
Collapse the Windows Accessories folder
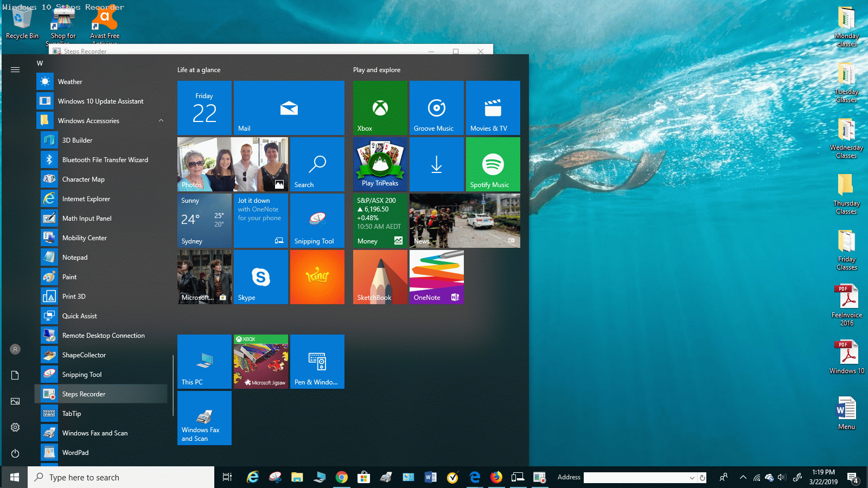pos(101,121)
